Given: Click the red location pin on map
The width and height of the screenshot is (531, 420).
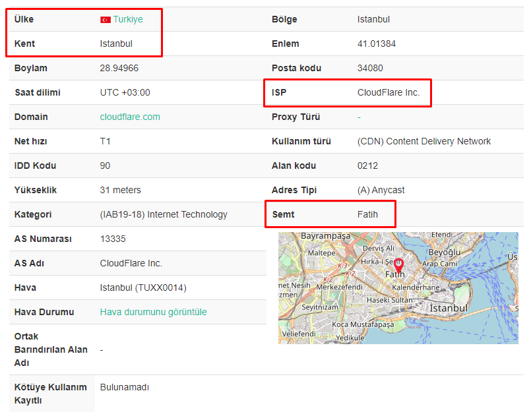Looking at the screenshot, I should (399, 265).
